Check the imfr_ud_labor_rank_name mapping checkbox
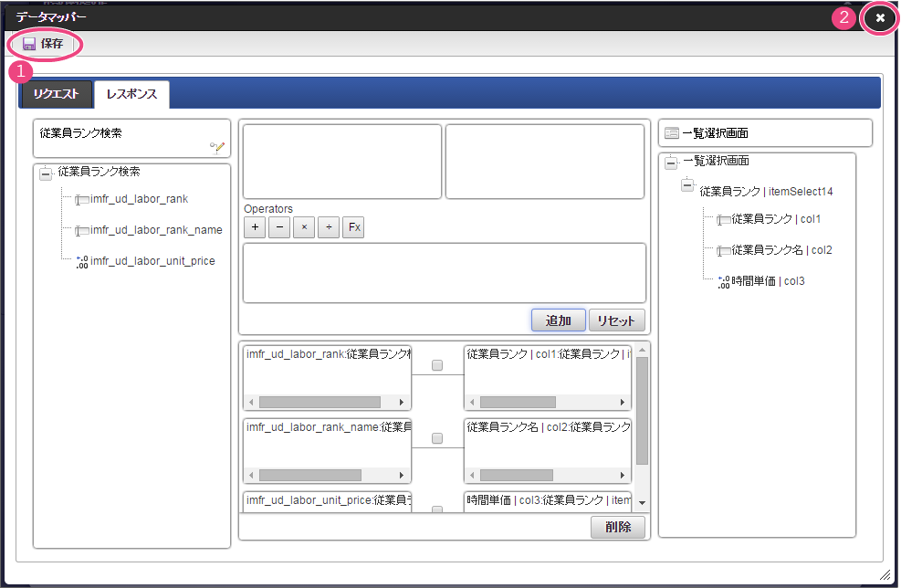 437,438
